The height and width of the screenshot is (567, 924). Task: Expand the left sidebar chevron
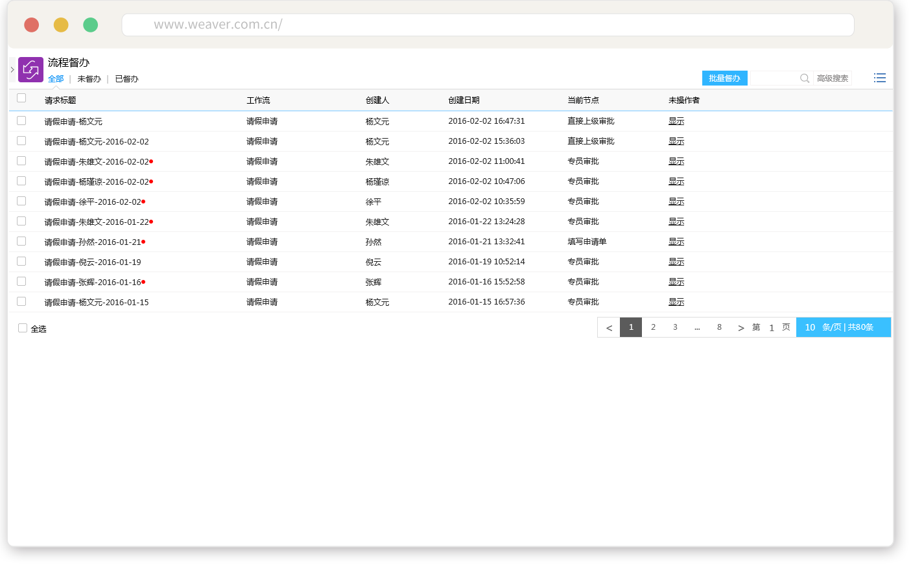coord(12,69)
